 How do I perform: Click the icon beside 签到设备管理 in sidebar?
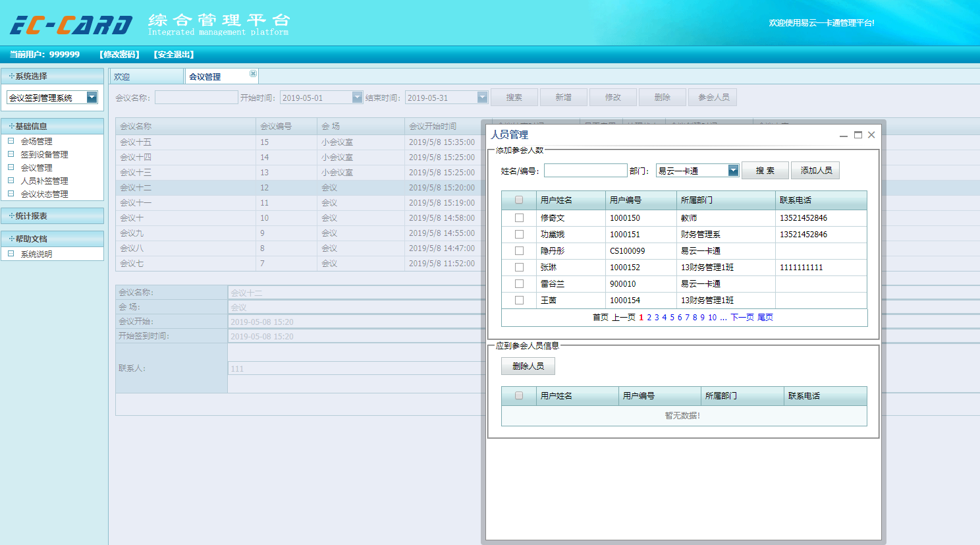pyautogui.click(x=11, y=154)
